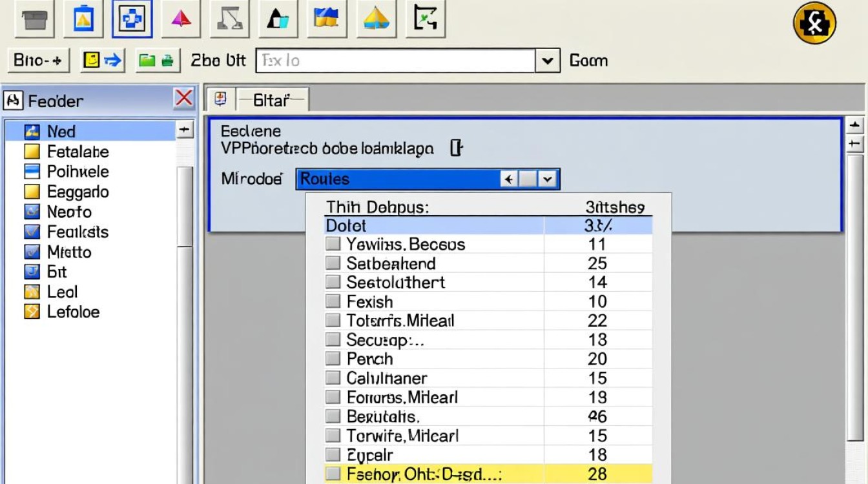868x484 pixels.
Task: Click the yellow note with blue arrow button
Action: [x=103, y=61]
